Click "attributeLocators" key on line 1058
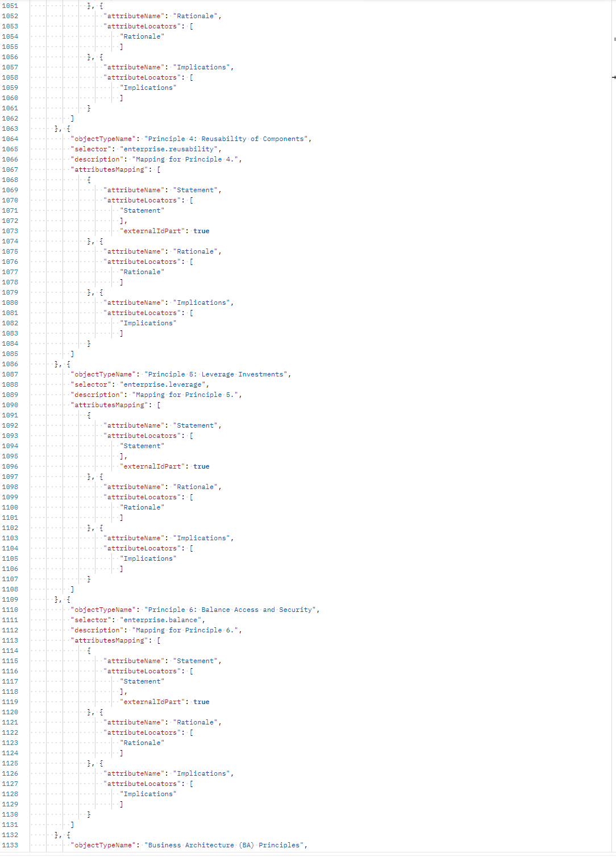 pyautogui.click(x=142, y=77)
